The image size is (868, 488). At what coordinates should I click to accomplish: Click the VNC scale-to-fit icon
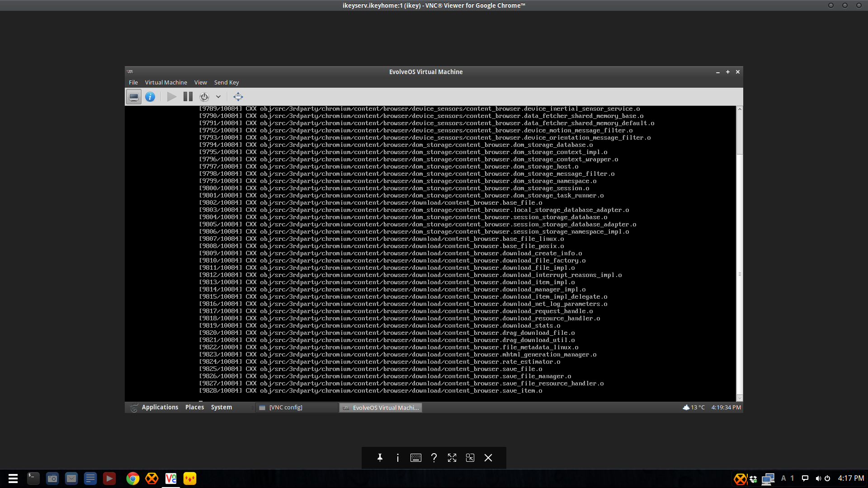point(470,458)
